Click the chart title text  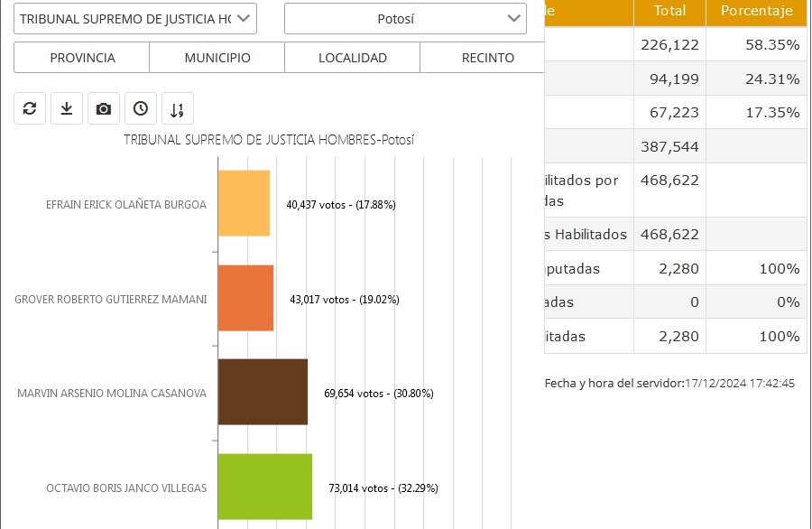[269, 140]
